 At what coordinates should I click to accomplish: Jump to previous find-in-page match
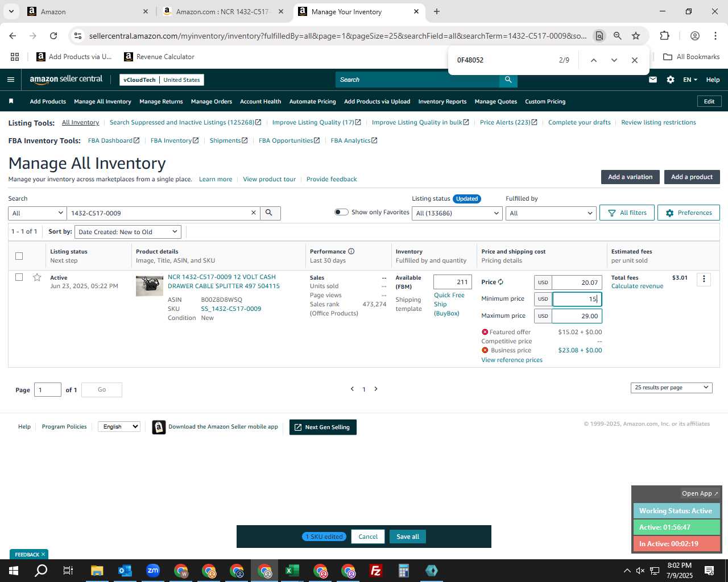(593, 60)
